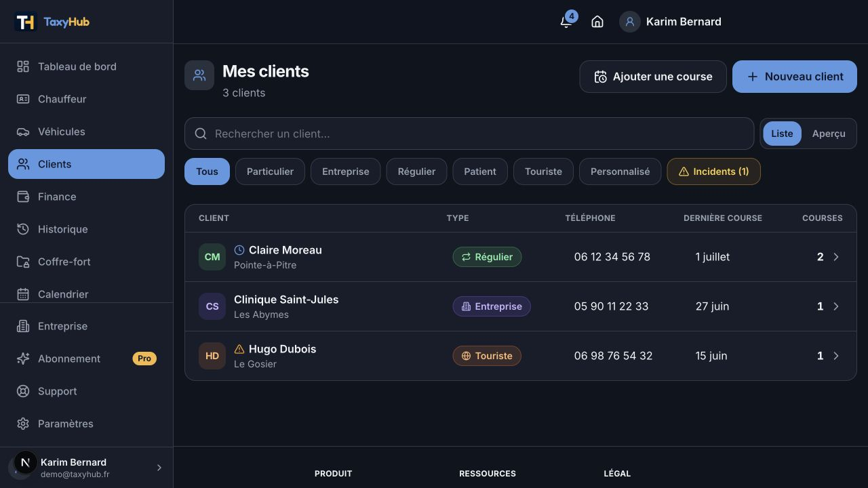Click Touriste type badge for Hugo Dubois
The width and height of the screenshot is (868, 488).
pos(487,356)
